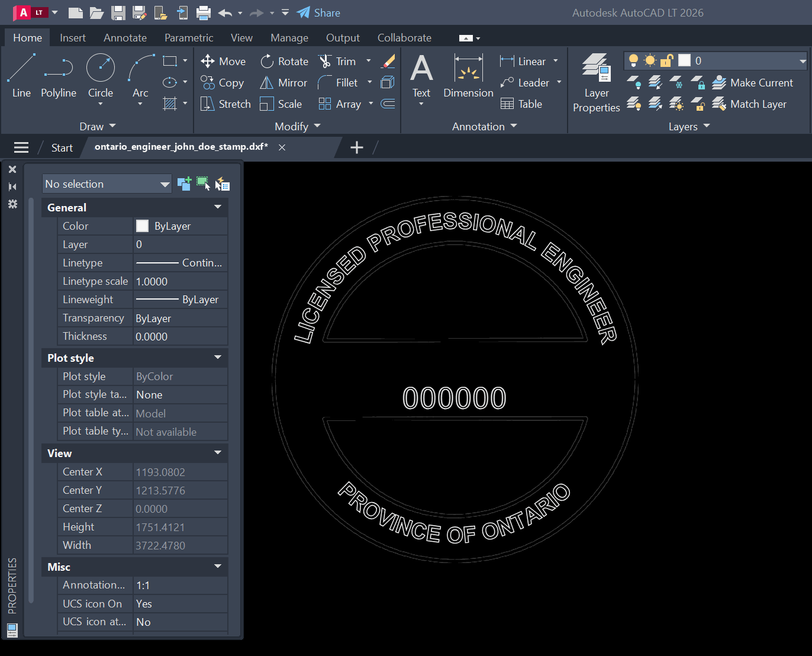Image resolution: width=812 pixels, height=656 pixels.
Task: Click Match Layer button
Action: 749,104
